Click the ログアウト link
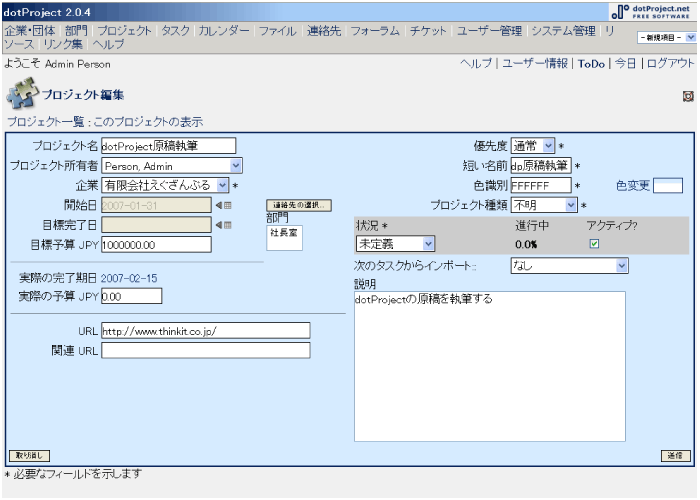This screenshot has height=500, width=700. click(670, 64)
